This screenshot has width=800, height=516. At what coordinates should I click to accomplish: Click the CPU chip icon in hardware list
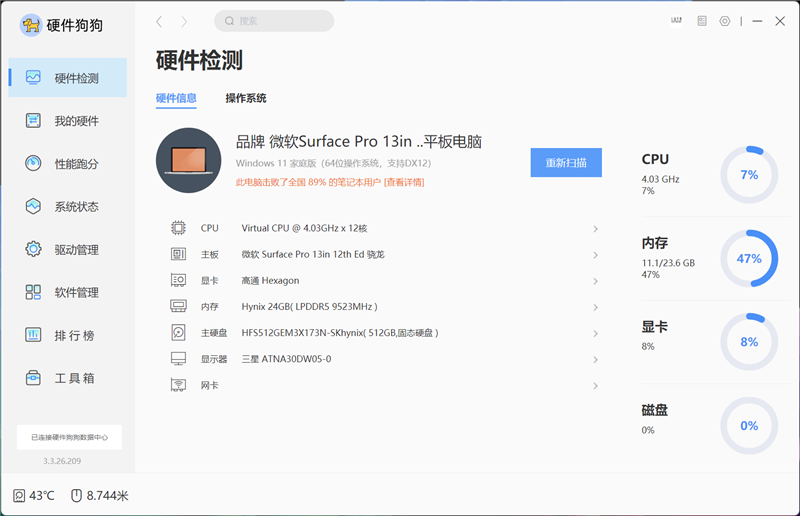pos(178,228)
